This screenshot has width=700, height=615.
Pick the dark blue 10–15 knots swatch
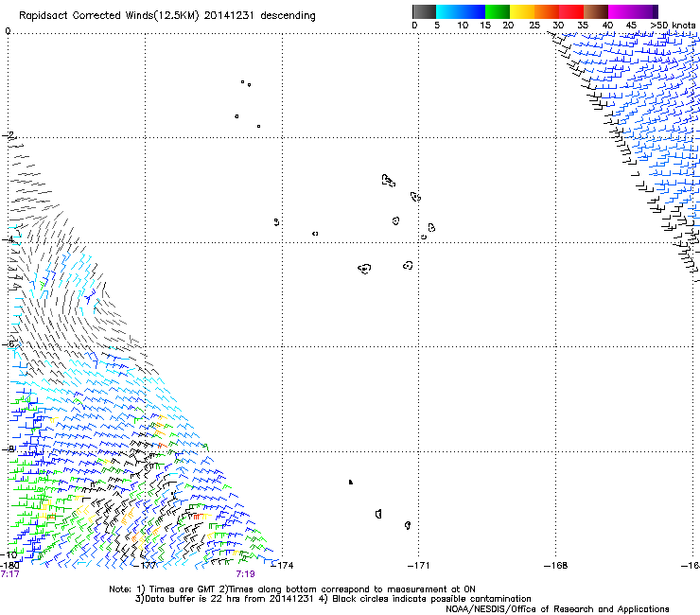(x=473, y=11)
